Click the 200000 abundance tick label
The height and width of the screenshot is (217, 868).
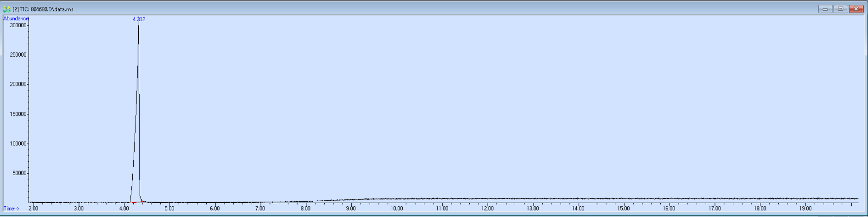(x=19, y=84)
